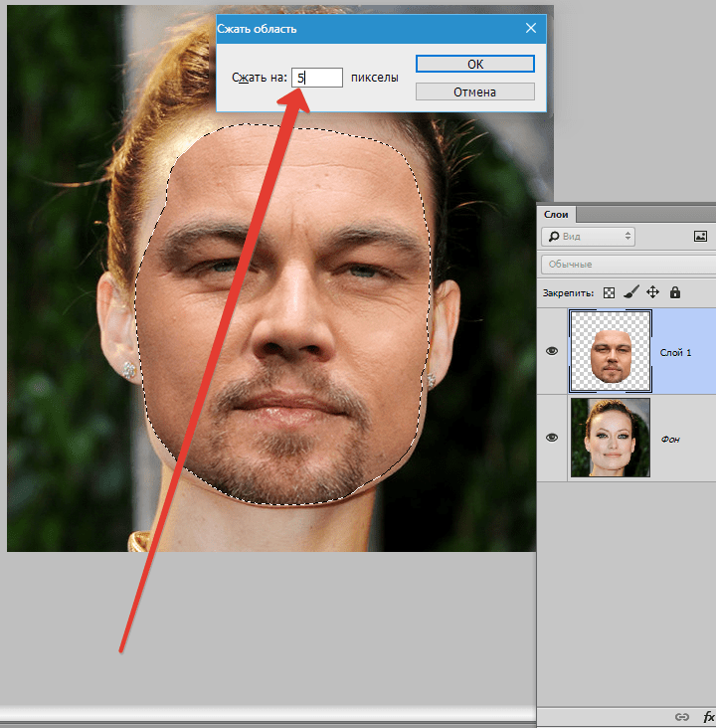
Task: Close the Сжать область dialog window
Action: pos(531,29)
